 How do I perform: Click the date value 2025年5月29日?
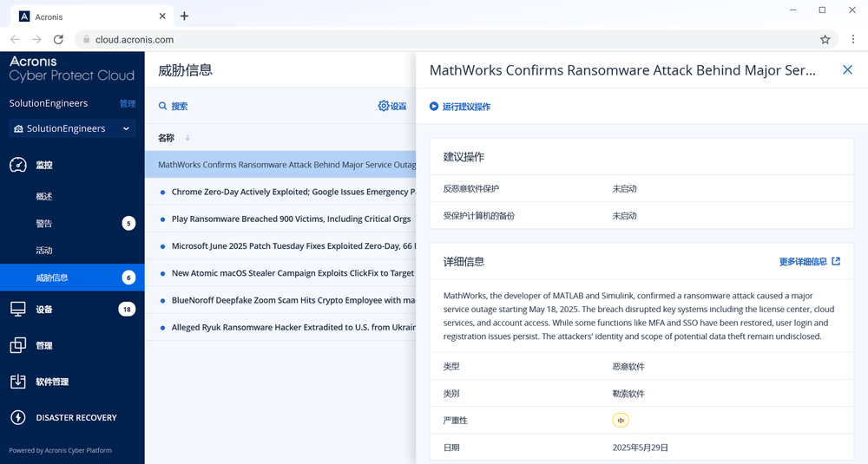point(640,448)
